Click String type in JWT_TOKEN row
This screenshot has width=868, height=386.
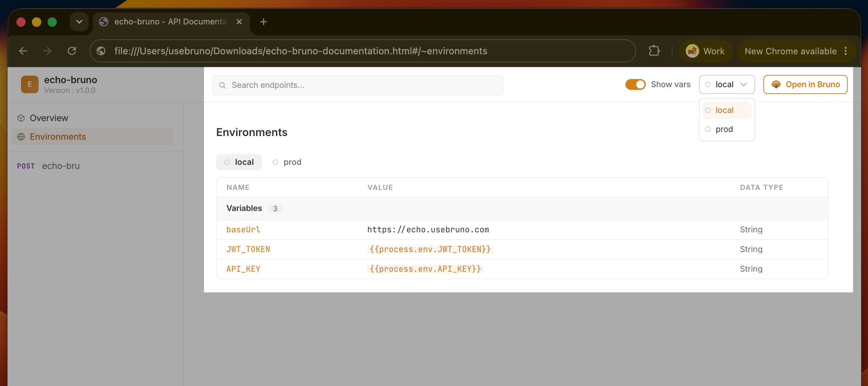tap(751, 249)
